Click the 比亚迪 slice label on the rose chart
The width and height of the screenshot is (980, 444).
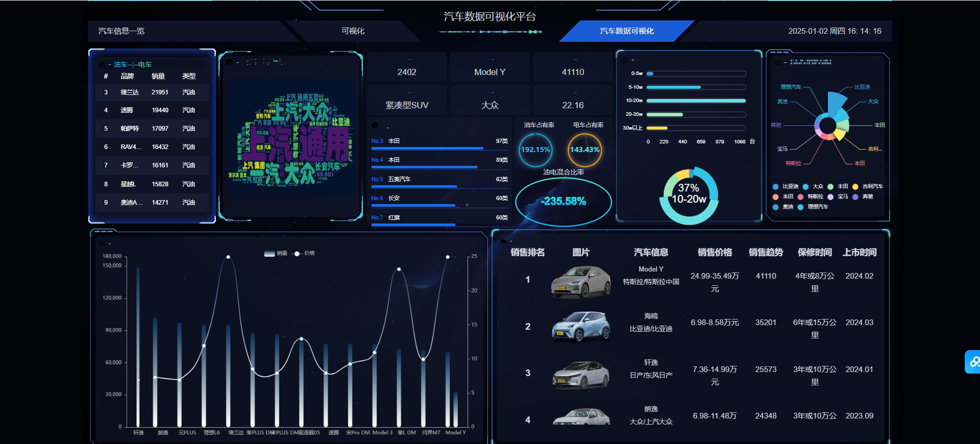(x=862, y=87)
